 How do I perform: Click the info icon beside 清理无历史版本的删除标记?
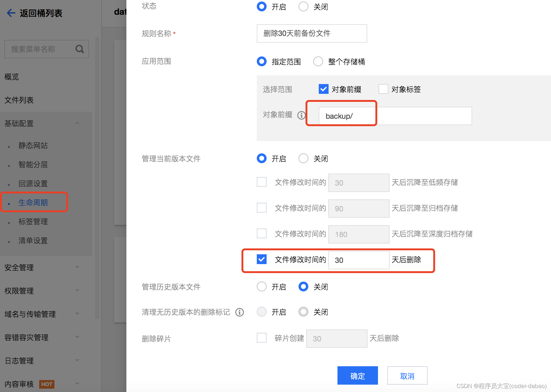tap(239, 312)
